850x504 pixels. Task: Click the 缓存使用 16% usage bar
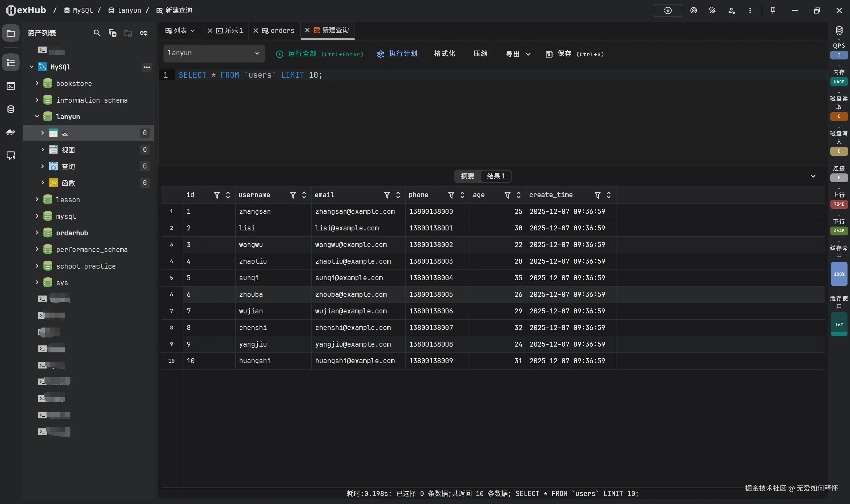pyautogui.click(x=839, y=324)
